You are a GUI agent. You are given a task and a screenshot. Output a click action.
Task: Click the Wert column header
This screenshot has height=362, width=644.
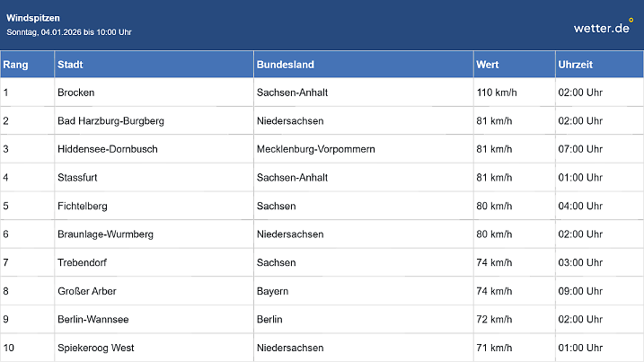tap(489, 65)
